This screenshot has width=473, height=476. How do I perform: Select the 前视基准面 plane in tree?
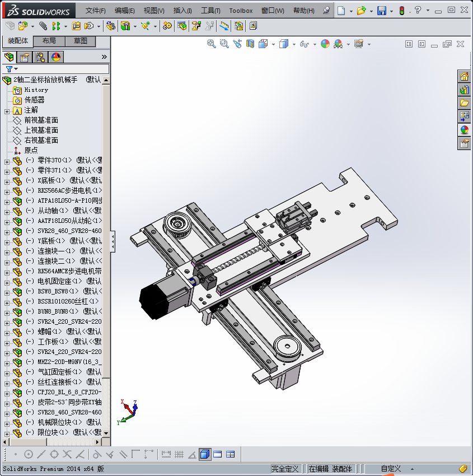point(41,120)
